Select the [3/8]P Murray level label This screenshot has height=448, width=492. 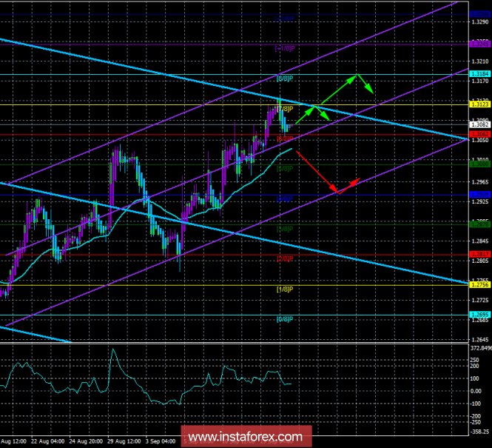point(285,229)
